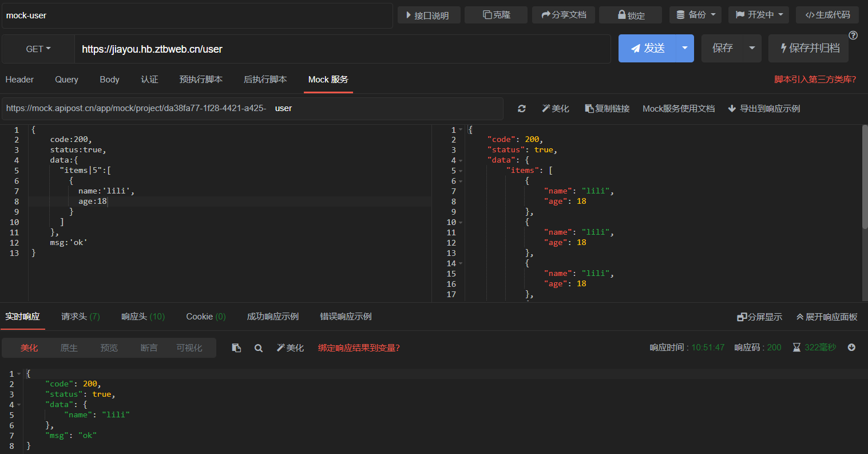This screenshot has height=454, width=868.
Task: Switch to the Header tab
Action: tap(19, 80)
